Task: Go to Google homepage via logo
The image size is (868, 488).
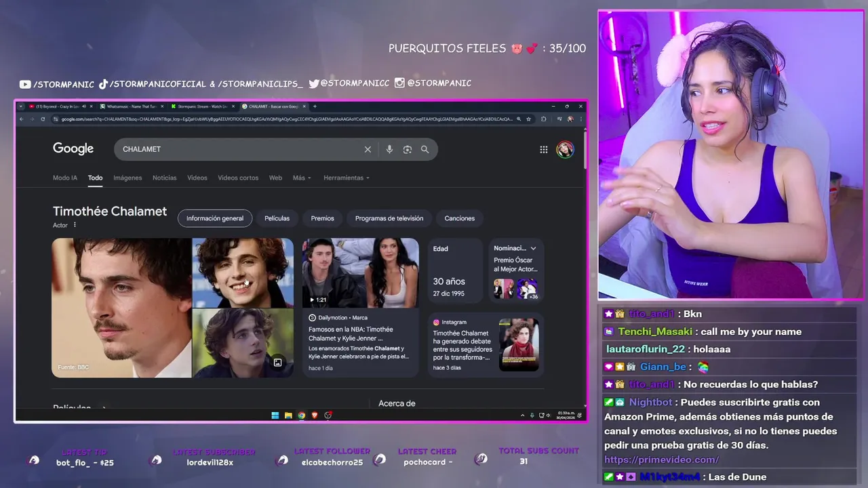Action: tap(73, 148)
